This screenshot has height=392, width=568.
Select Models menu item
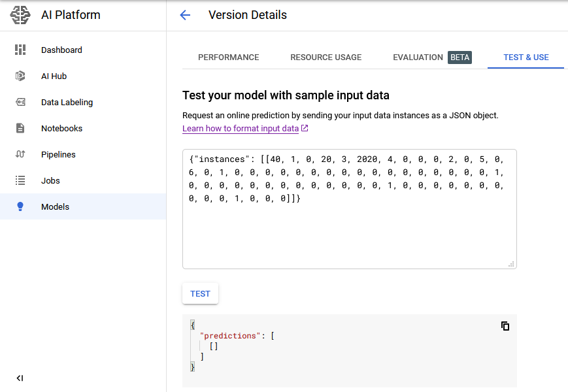(x=83, y=206)
